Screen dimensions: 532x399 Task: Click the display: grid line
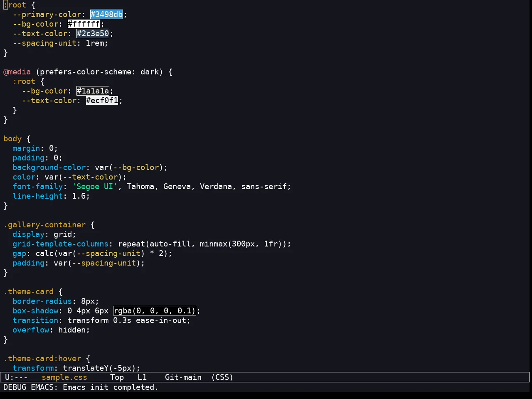[44, 234]
